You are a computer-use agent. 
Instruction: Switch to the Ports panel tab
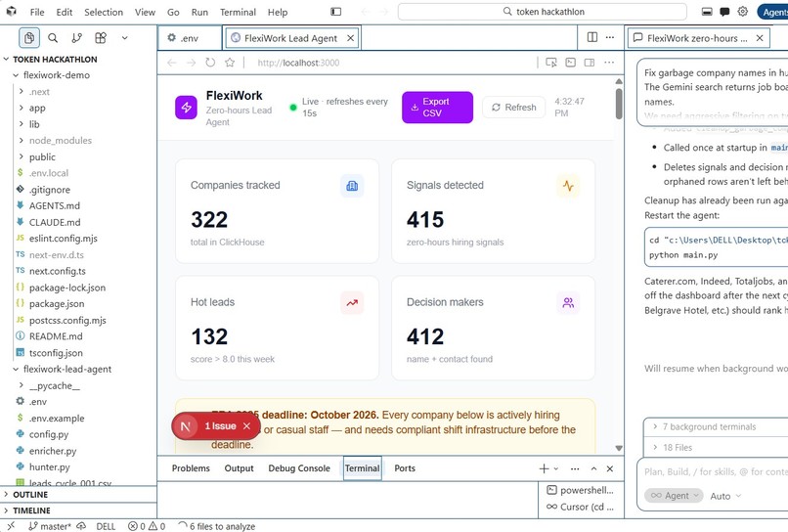(x=405, y=468)
